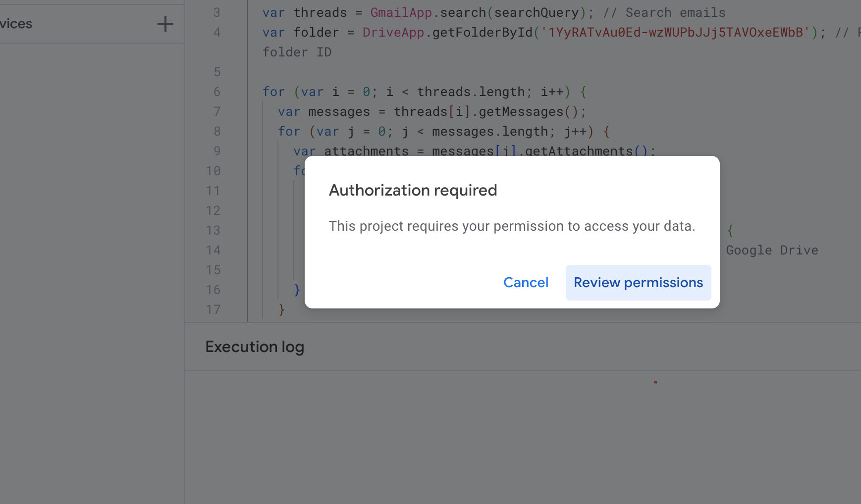Cancel the authorization request
Screen dimensions: 861x504
pos(526,282)
